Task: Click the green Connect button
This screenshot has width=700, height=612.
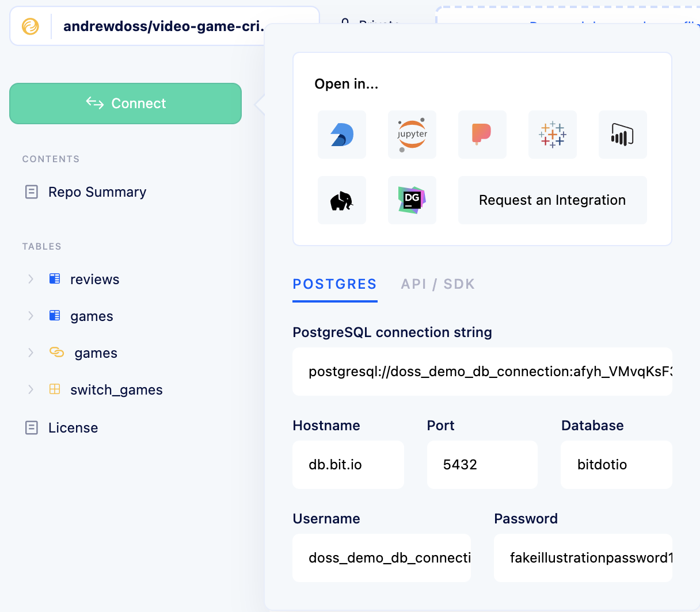Action: pos(125,104)
